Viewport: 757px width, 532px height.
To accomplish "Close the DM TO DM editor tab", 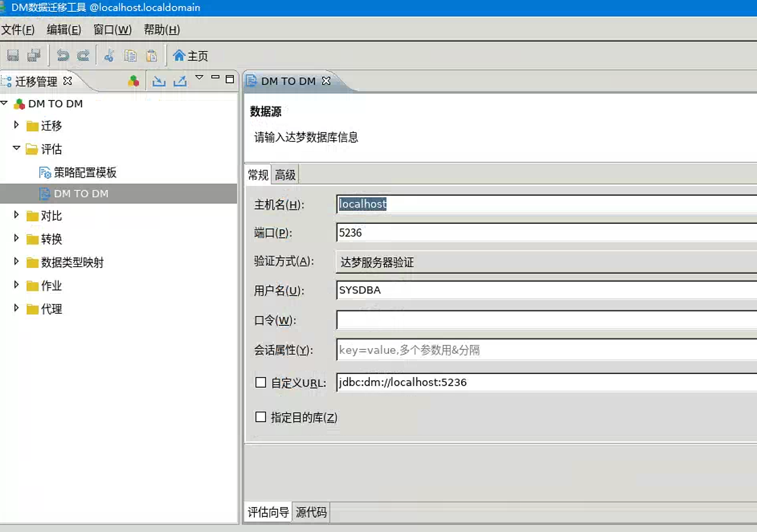I will 326,81.
